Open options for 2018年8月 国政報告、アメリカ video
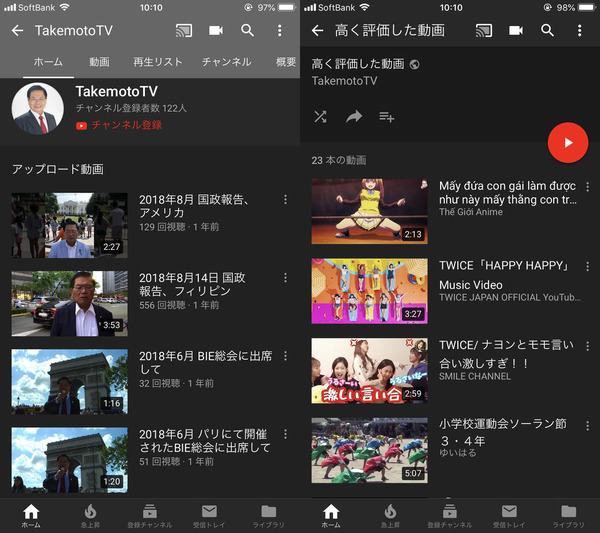The height and width of the screenshot is (533, 600). [x=285, y=199]
